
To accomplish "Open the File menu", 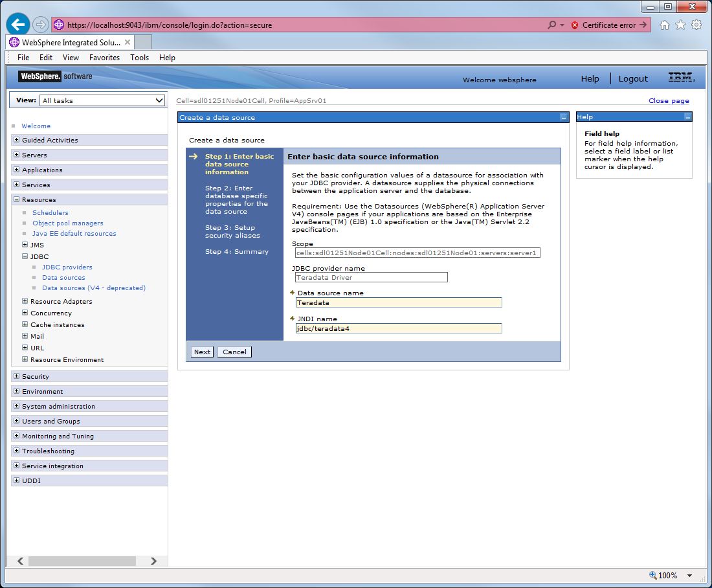I will (23, 57).
